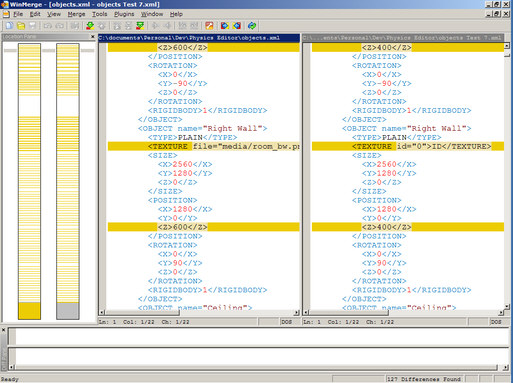The height and width of the screenshot is (383, 513).
Task: Click the document icon beside File menu
Action: click(x=6, y=14)
